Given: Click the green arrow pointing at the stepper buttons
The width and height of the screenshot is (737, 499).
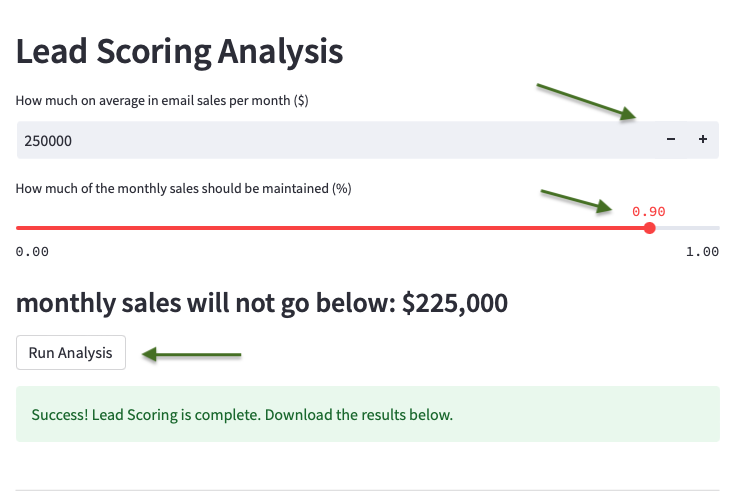Looking at the screenshot, I should click(x=586, y=102).
